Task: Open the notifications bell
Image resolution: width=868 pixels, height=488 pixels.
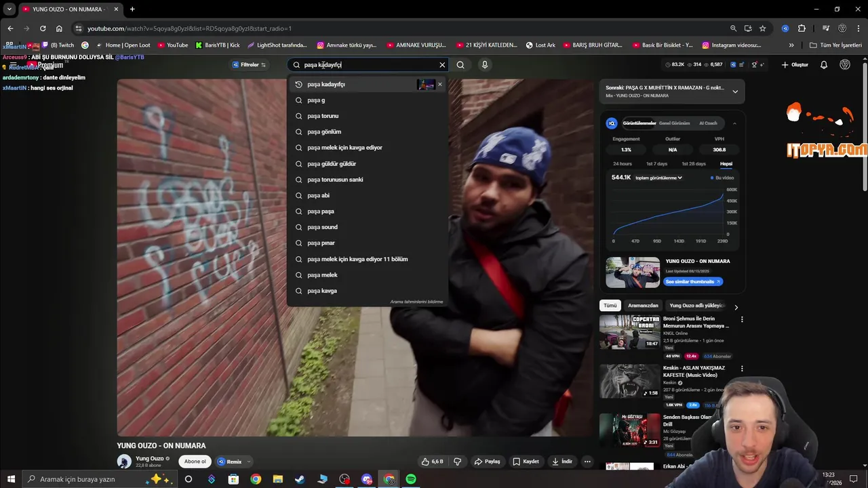Action: pos(824,65)
